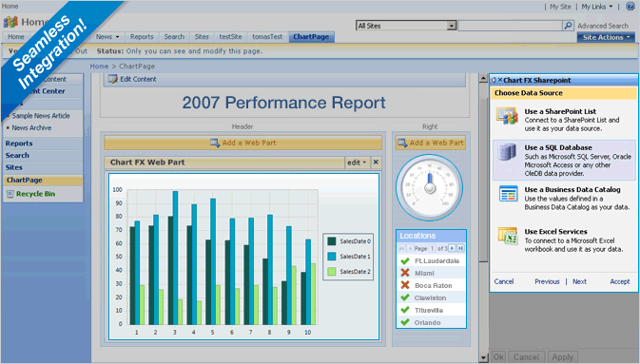Open News Archive in sidebar
640x364 pixels.
(31, 127)
